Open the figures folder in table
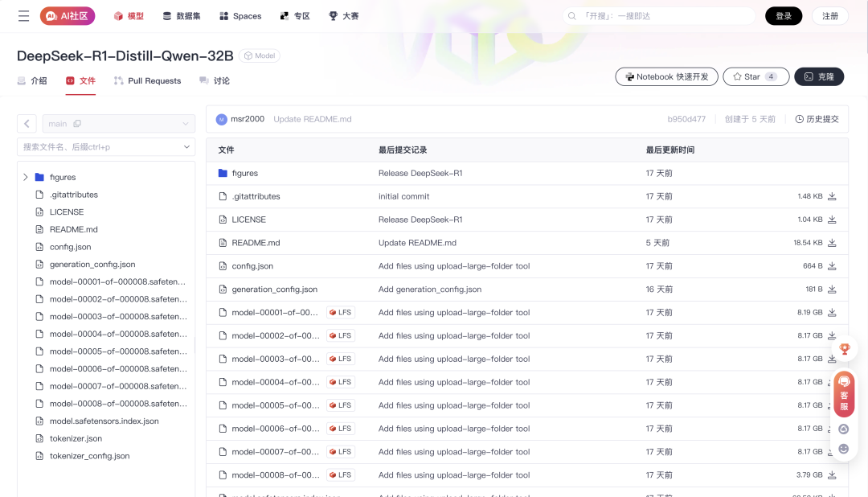The height and width of the screenshot is (497, 868). [244, 174]
